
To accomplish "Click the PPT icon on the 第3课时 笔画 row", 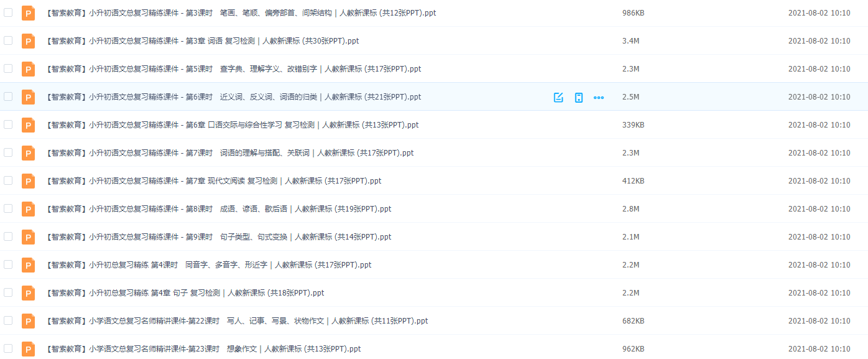I will [28, 12].
